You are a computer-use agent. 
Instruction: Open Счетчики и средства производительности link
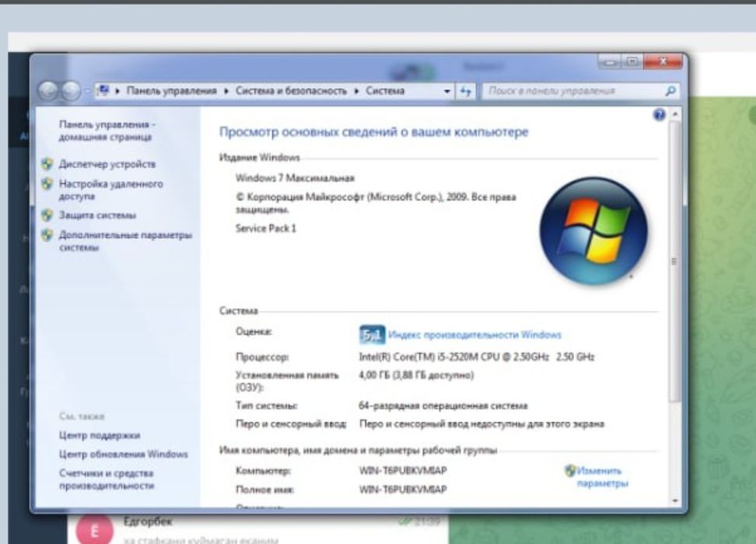pyautogui.click(x=106, y=479)
